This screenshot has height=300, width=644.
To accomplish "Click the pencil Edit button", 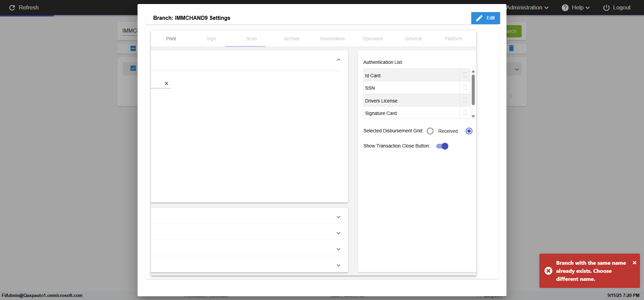I will pyautogui.click(x=485, y=18).
